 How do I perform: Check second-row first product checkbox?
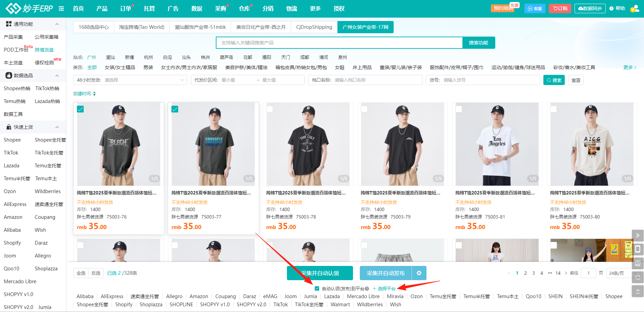coord(80,245)
